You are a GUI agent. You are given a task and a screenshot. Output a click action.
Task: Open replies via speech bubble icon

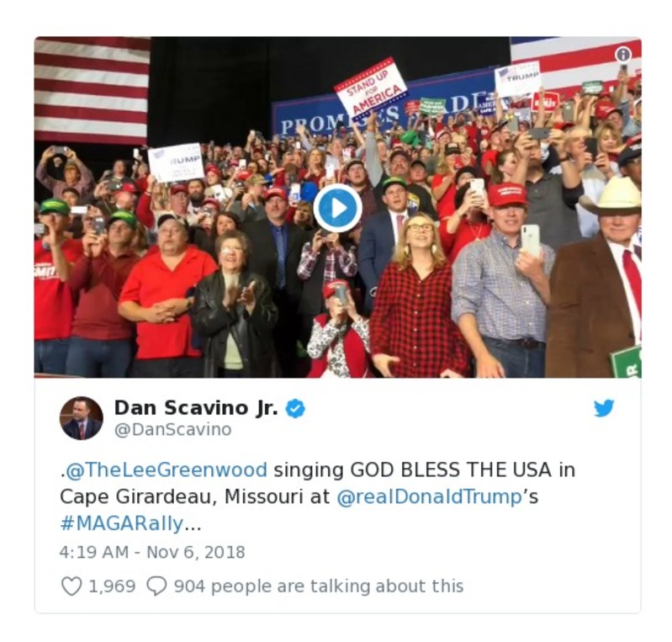click(x=156, y=586)
